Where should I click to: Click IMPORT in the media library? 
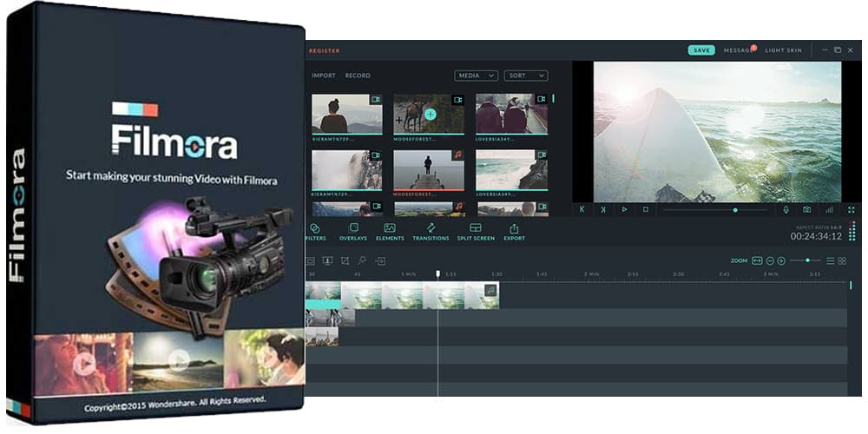point(324,76)
